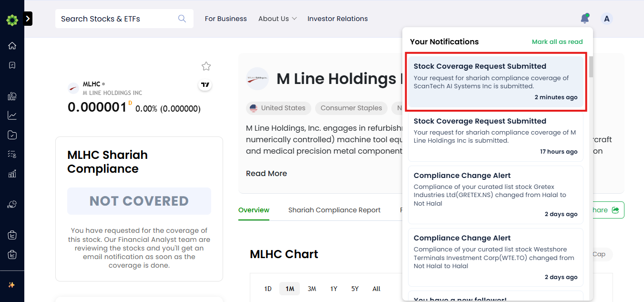The height and width of the screenshot is (302, 644).
Task: Expand the sidebar with arrow button
Action: [28, 19]
